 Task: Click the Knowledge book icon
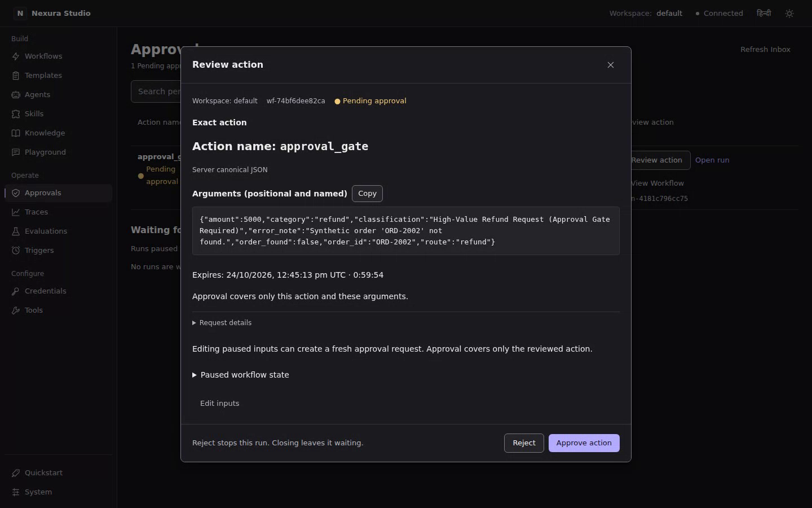[16, 133]
